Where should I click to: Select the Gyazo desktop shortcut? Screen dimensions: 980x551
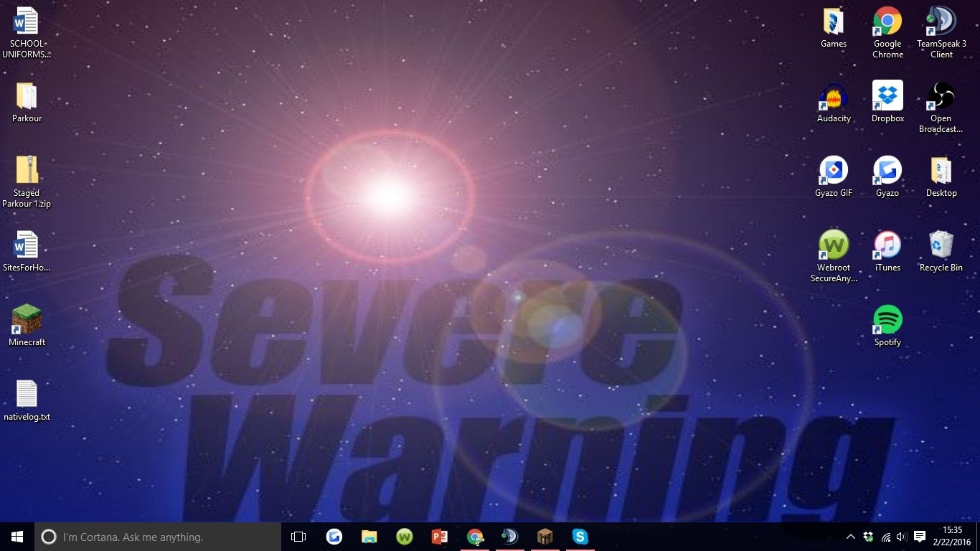click(887, 177)
